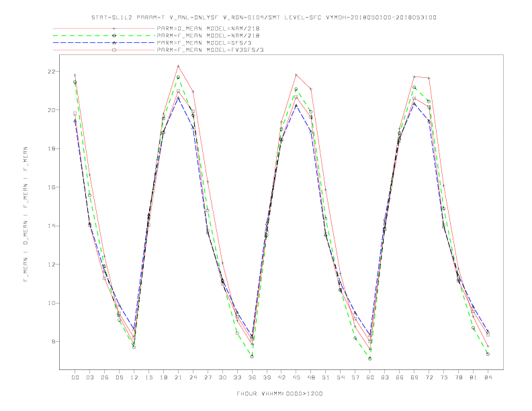The width and height of the screenshot is (532, 411).
Task: Click y-axis tick value 12
Action: coord(52,264)
